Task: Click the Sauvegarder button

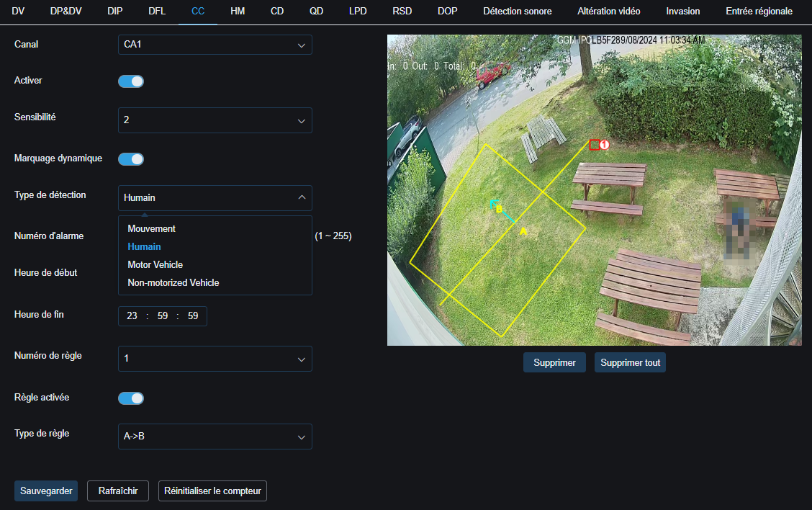Action: tap(45, 491)
